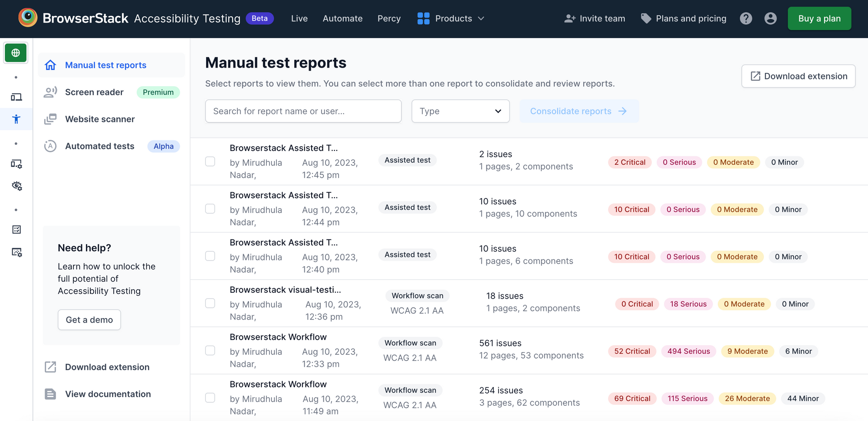Screen dimensions: 868x421
Task: Click the responsive devices icon in sidebar
Action: 16,97
